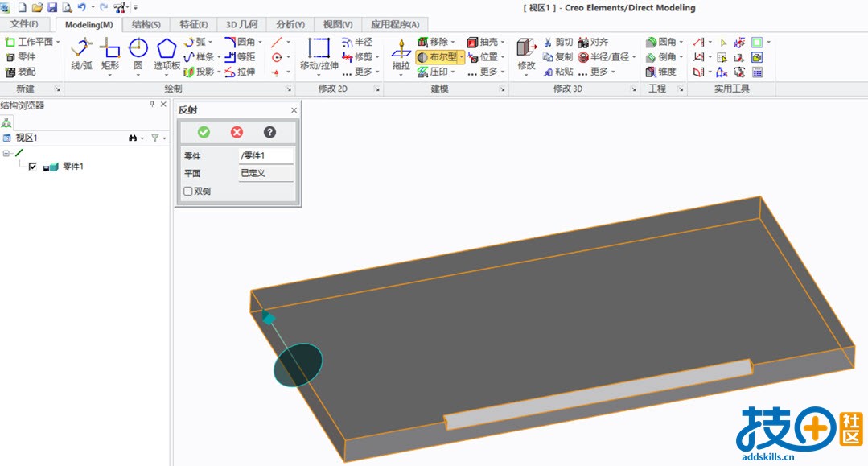The width and height of the screenshot is (868, 466).
Task: Close the 反射 dialog panel
Action: click(x=294, y=110)
